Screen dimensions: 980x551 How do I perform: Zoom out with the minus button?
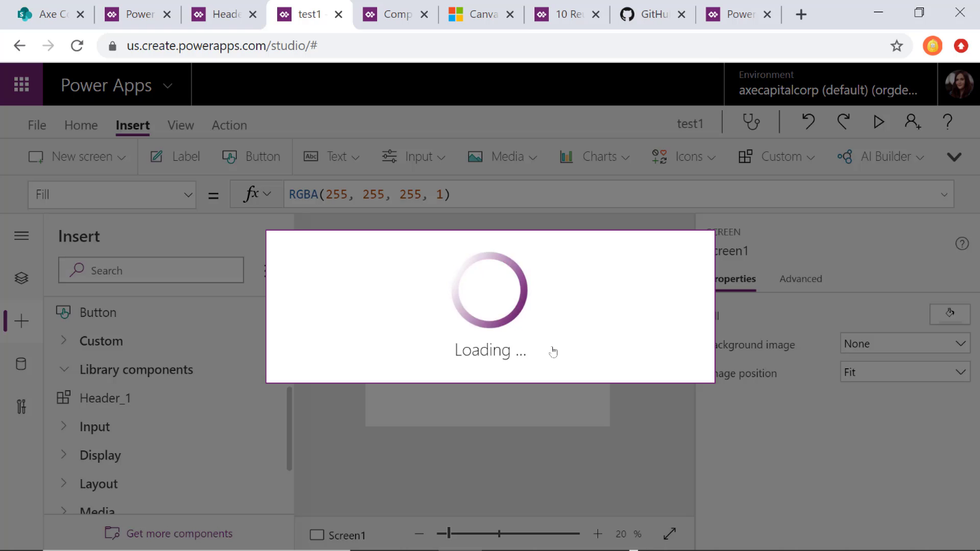click(420, 534)
